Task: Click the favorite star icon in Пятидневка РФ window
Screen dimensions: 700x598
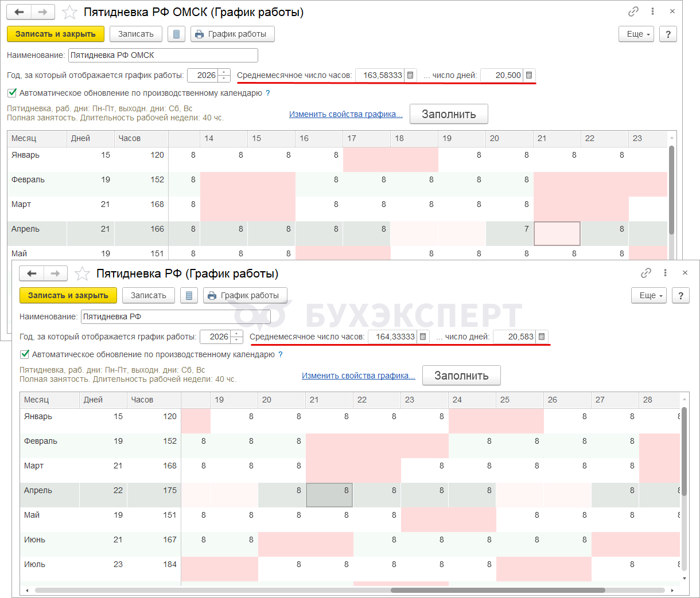Action: pos(82,273)
